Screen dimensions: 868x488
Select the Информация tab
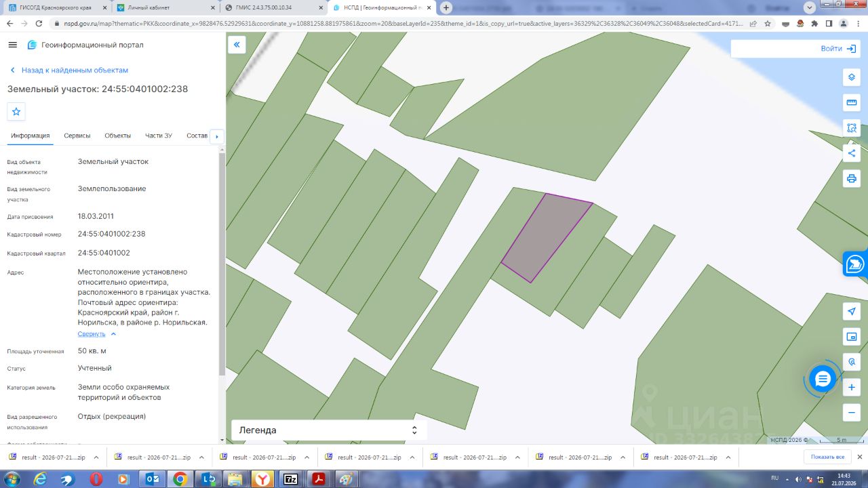(30, 136)
